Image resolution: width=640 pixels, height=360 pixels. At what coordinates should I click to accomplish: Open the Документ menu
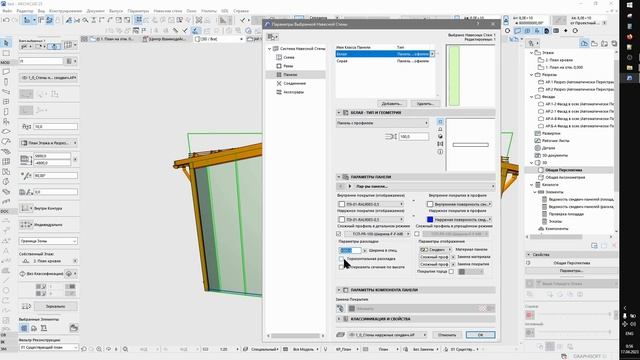tap(96, 11)
